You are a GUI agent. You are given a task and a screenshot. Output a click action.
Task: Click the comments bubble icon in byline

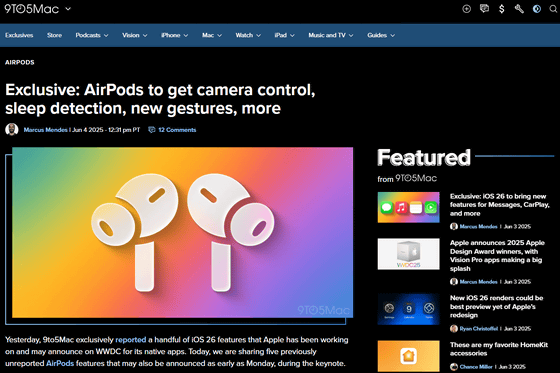coord(152,130)
